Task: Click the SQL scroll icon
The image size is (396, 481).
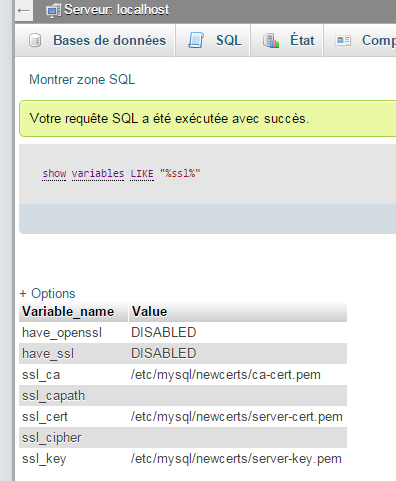Action: point(196,40)
